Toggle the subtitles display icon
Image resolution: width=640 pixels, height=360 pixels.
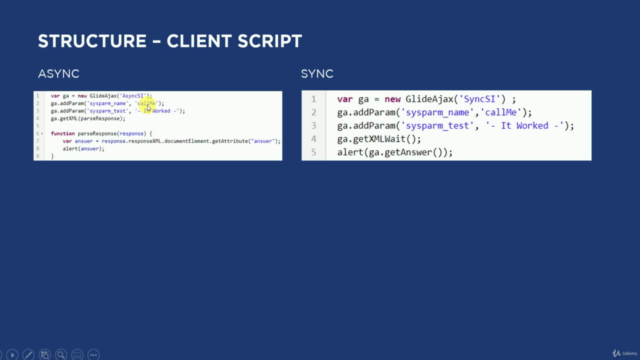tap(78, 355)
